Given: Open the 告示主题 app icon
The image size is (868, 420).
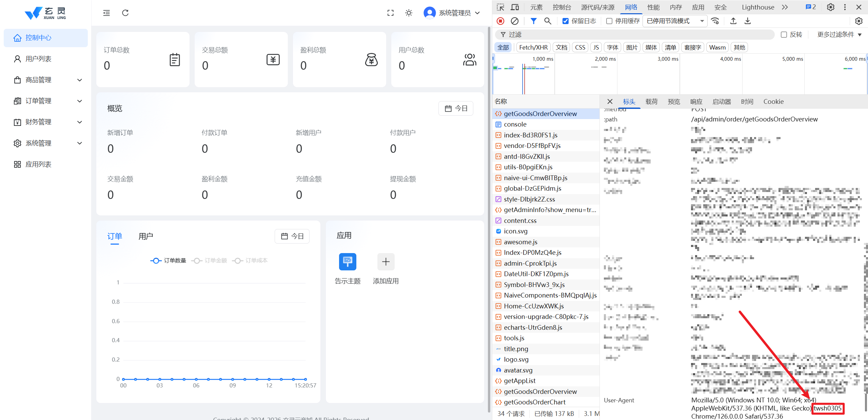Looking at the screenshot, I should [348, 262].
